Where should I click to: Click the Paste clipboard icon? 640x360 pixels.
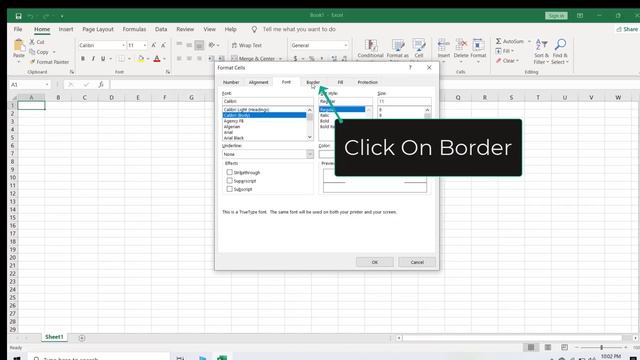(x=19, y=45)
